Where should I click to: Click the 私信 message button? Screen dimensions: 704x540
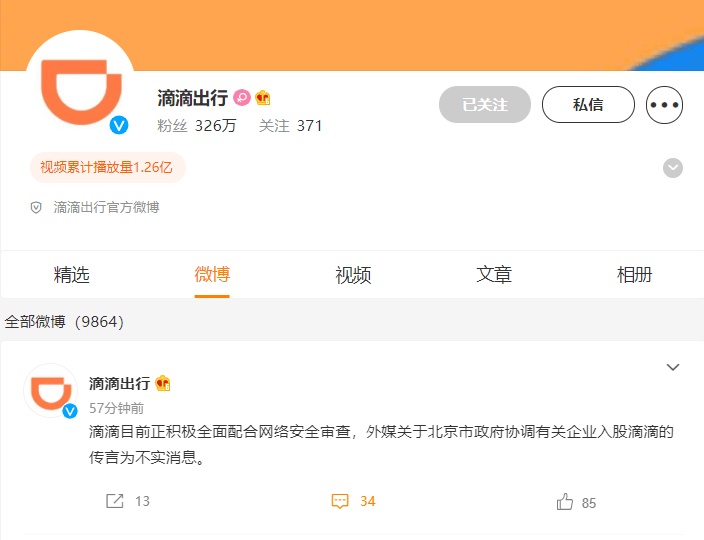point(588,104)
